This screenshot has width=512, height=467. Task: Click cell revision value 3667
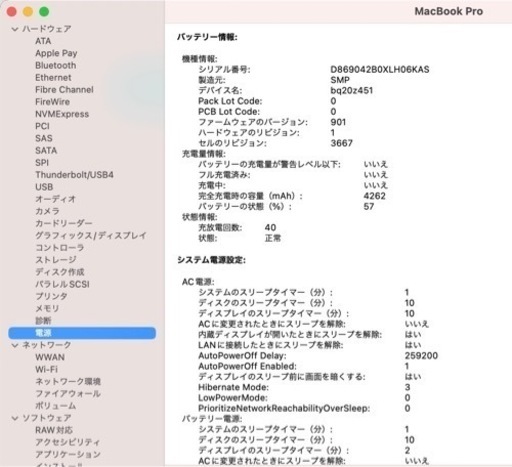coord(342,143)
